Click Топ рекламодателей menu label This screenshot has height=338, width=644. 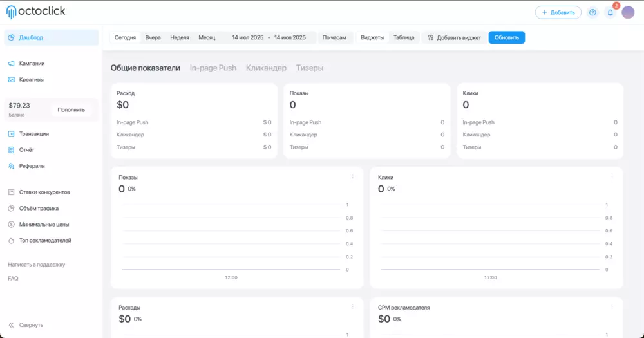(45, 241)
